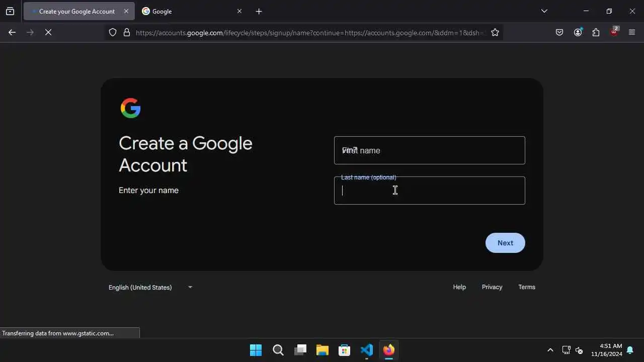Open the Terms link

coord(527,287)
